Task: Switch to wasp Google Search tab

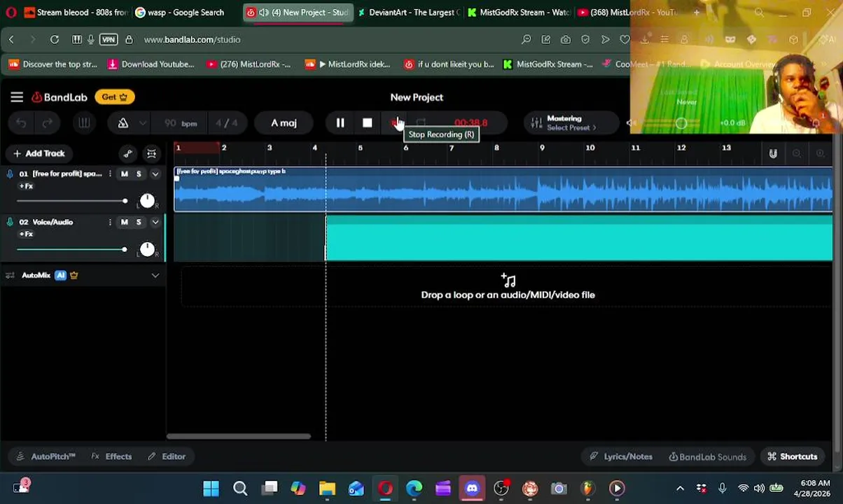Action: (183, 13)
